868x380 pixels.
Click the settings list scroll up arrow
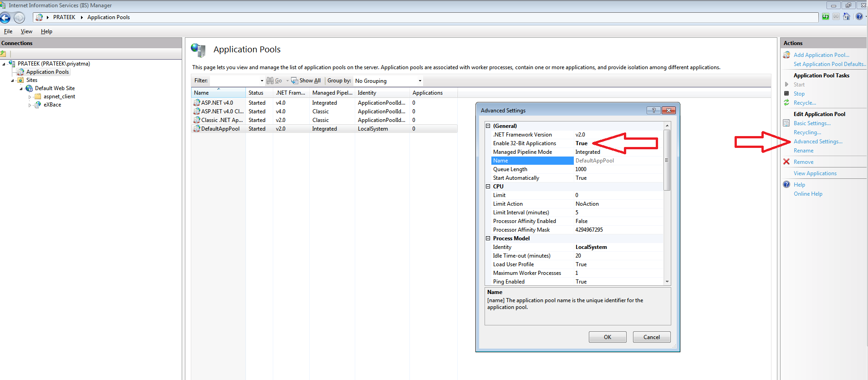click(x=667, y=126)
